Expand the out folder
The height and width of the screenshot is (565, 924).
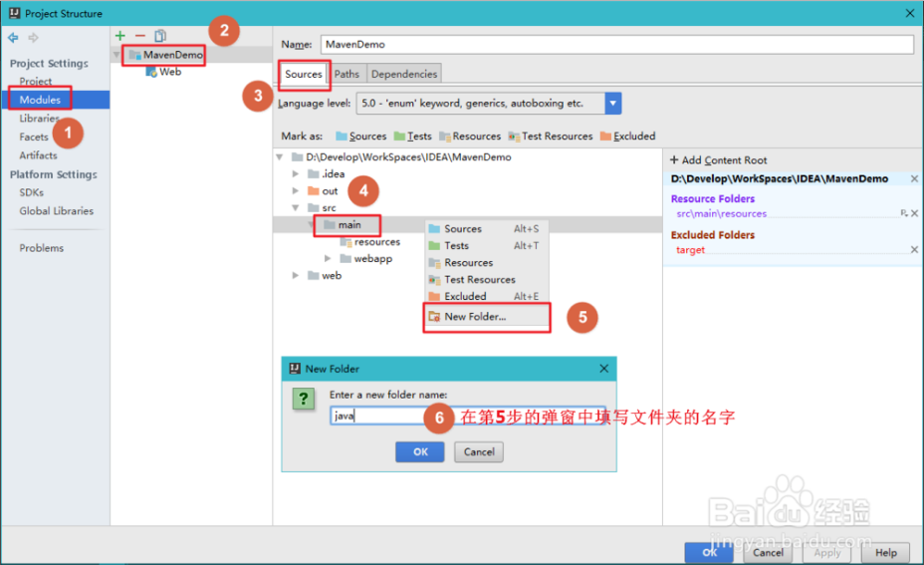296,191
